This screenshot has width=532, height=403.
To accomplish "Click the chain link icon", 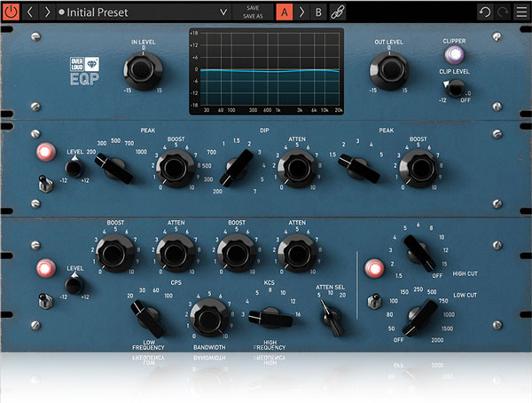I will point(336,12).
